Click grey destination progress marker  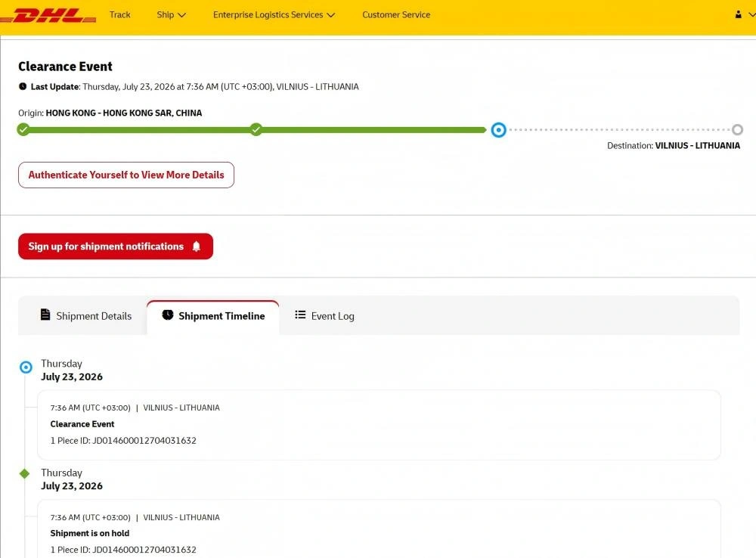737,130
